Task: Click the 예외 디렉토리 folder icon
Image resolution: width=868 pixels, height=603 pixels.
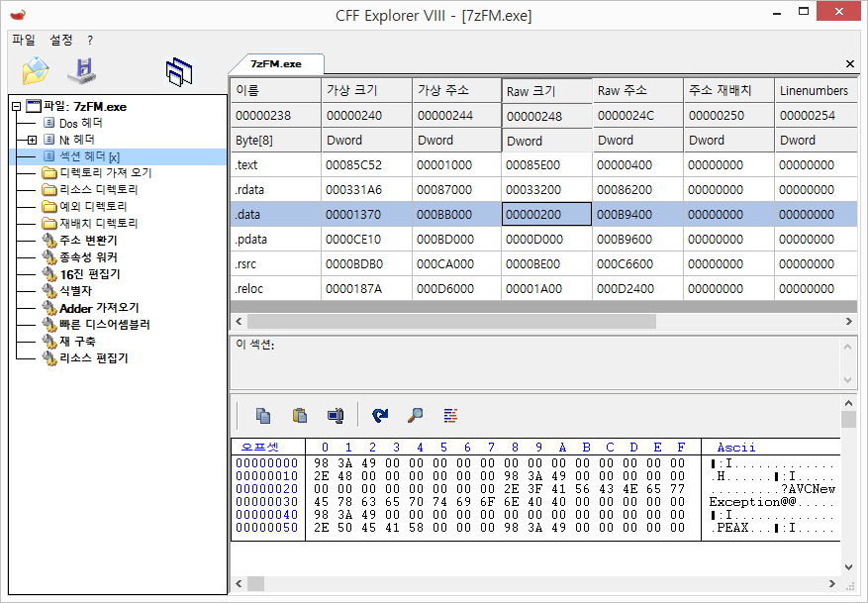Action: (x=49, y=207)
